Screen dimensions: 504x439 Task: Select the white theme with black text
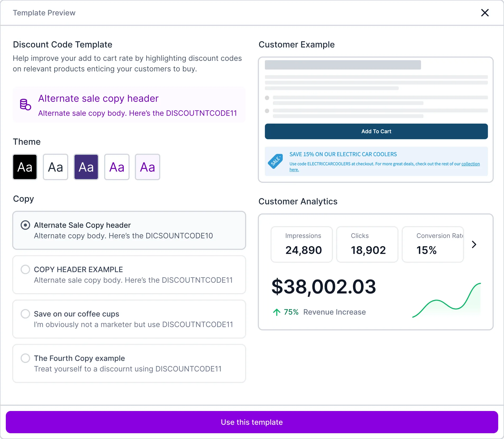pyautogui.click(x=56, y=167)
